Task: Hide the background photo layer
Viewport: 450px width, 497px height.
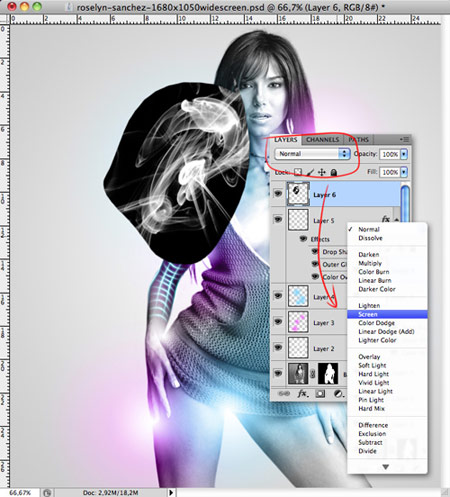Action: [278, 373]
